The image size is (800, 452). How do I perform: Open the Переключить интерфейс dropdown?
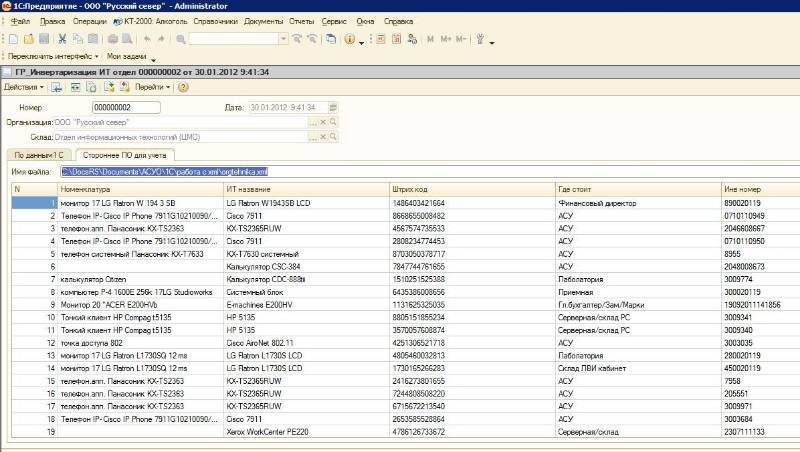[52, 57]
